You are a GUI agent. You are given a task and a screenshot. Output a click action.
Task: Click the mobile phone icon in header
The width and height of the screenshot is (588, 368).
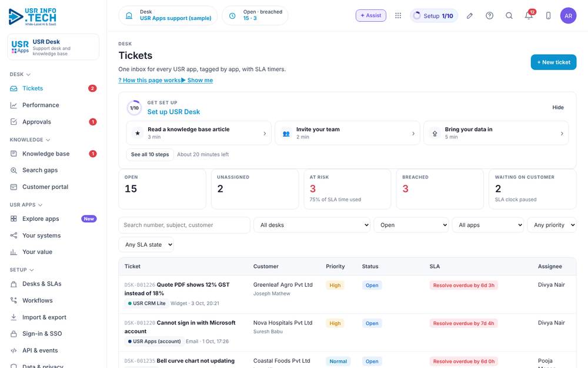click(548, 15)
